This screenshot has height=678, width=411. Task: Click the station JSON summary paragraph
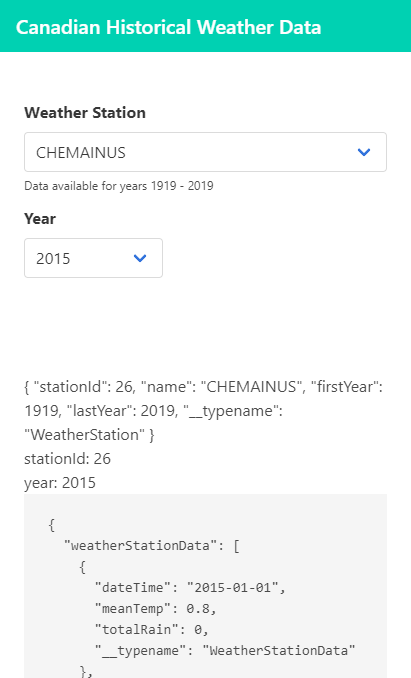coord(204,410)
